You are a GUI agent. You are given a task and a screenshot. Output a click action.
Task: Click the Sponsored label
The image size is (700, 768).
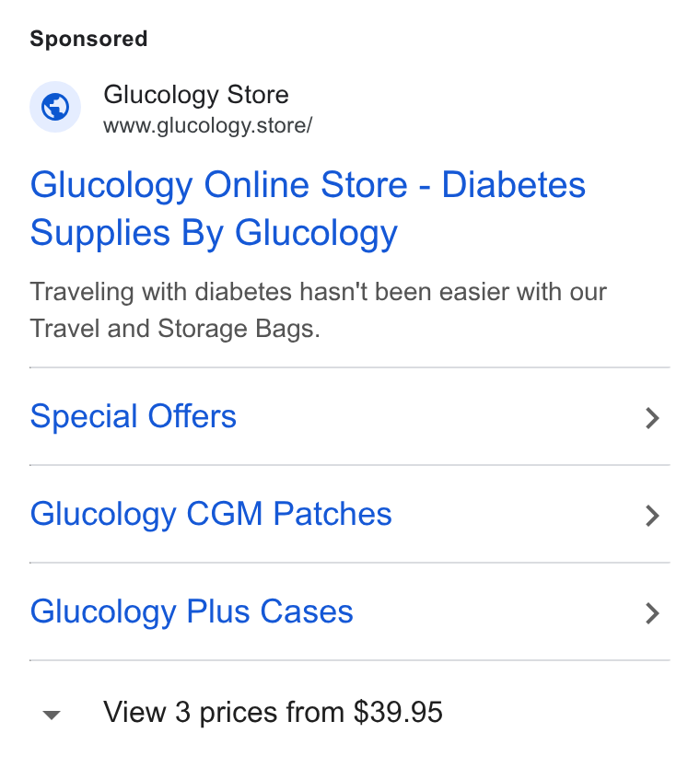click(88, 40)
